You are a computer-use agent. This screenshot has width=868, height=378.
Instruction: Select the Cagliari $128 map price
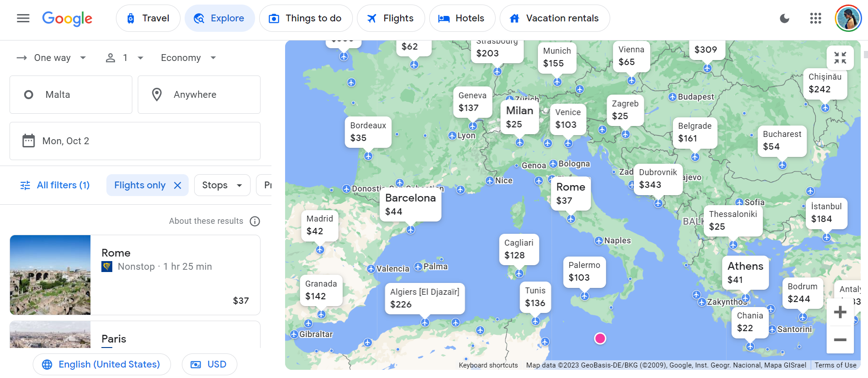coord(519,249)
